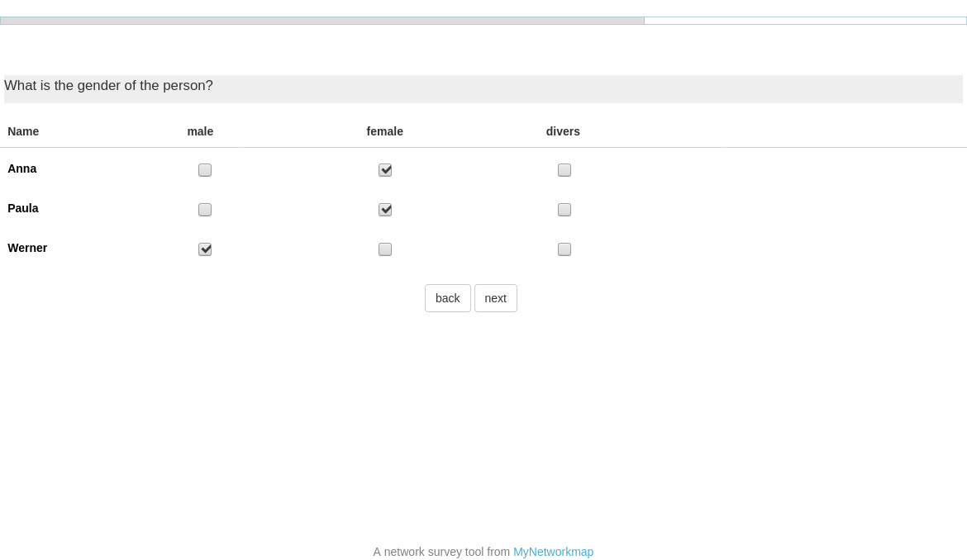Click the divers column header
Screen dimensions: 967x560
(x=563, y=131)
